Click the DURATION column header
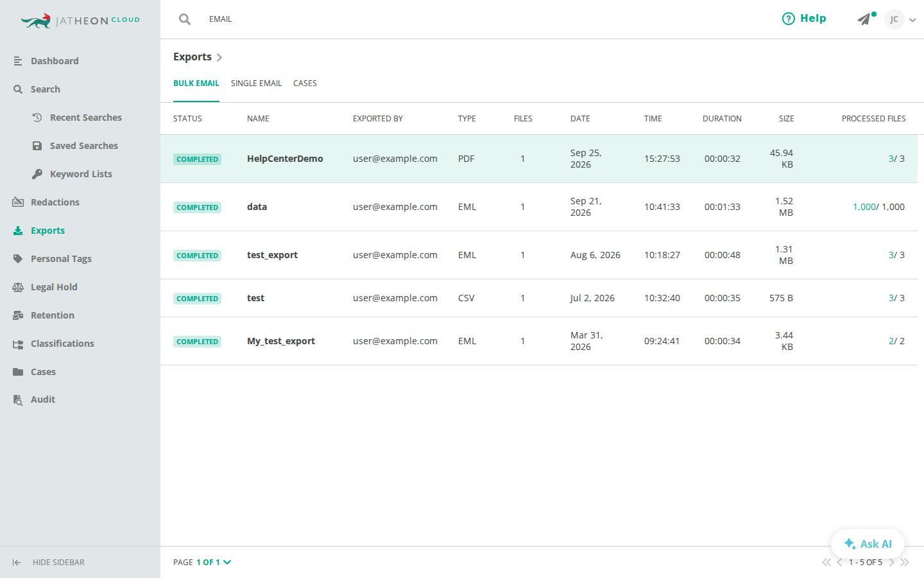The image size is (924, 578). click(x=722, y=119)
